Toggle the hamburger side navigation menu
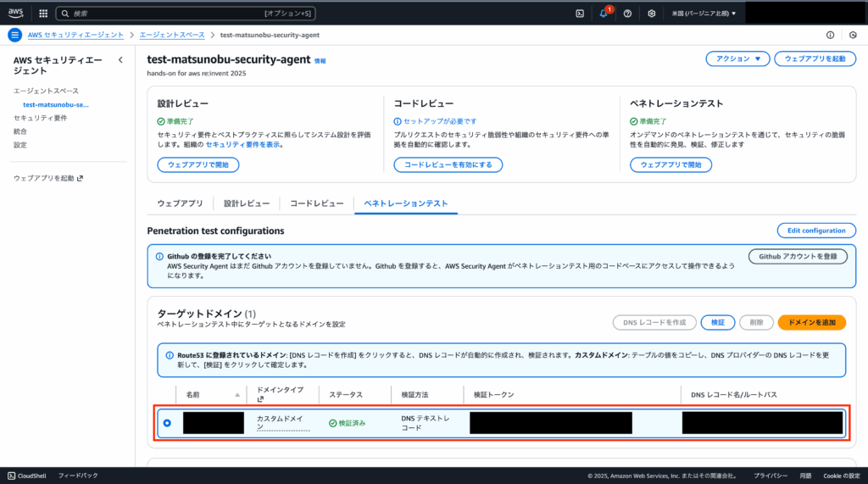The width and height of the screenshot is (868, 484). [14, 35]
